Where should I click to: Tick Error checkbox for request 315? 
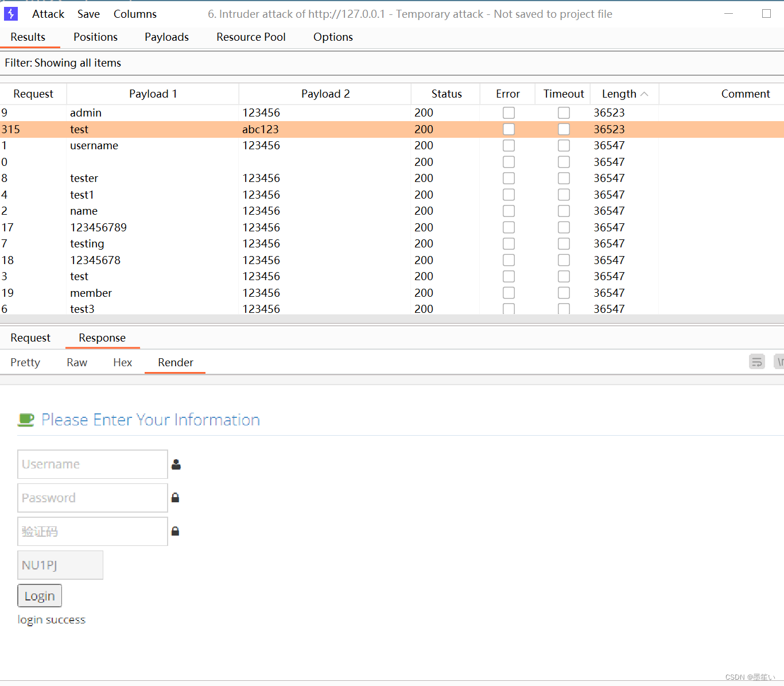pyautogui.click(x=509, y=129)
